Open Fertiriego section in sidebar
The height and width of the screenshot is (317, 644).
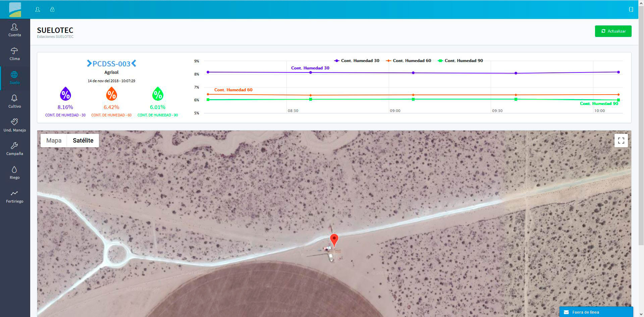[x=14, y=196]
